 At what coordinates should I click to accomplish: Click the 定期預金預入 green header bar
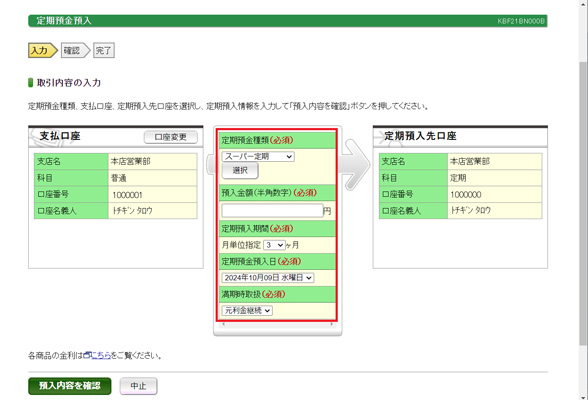coord(288,21)
